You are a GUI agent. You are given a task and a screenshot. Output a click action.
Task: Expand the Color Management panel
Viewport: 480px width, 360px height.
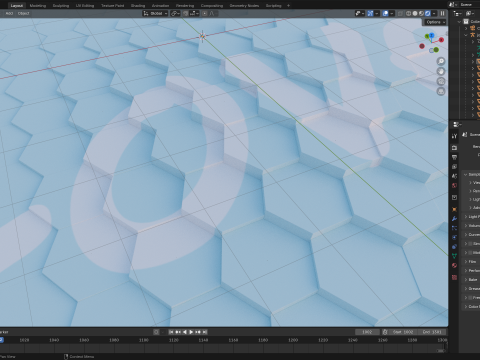(x=471, y=307)
